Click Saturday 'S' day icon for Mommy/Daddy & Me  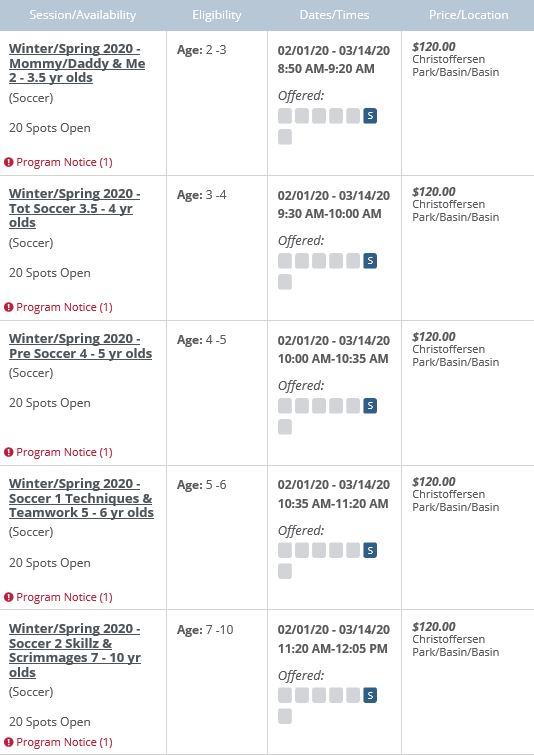(x=370, y=116)
